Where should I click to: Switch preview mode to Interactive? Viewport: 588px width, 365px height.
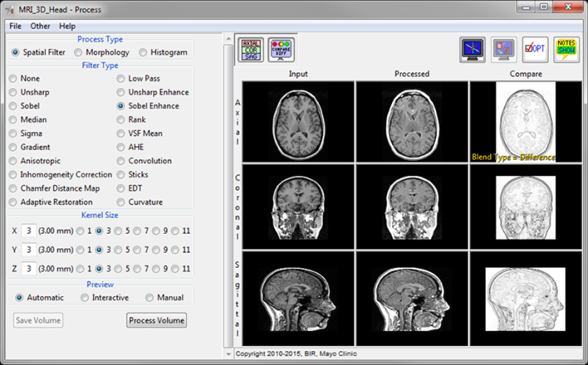pos(85,297)
